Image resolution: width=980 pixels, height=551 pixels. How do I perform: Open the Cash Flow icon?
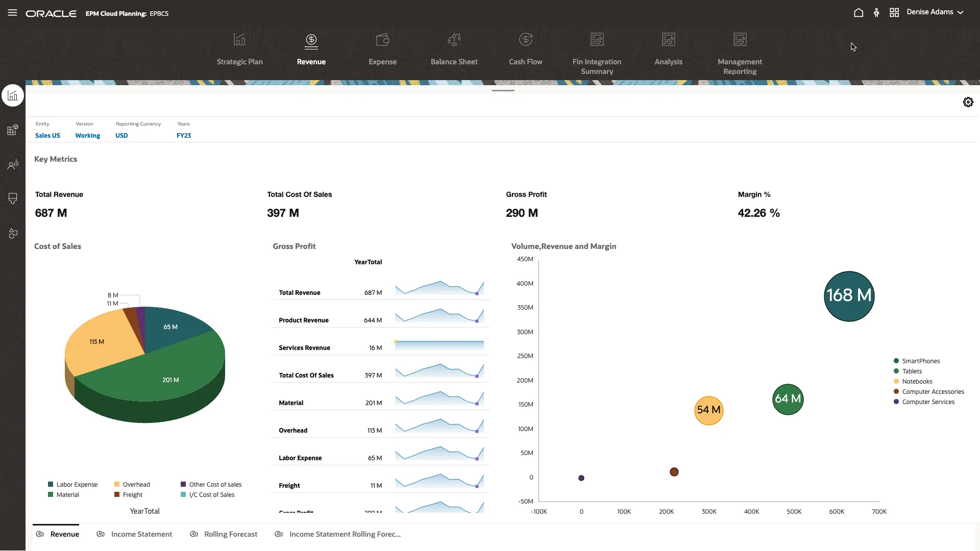click(x=526, y=48)
